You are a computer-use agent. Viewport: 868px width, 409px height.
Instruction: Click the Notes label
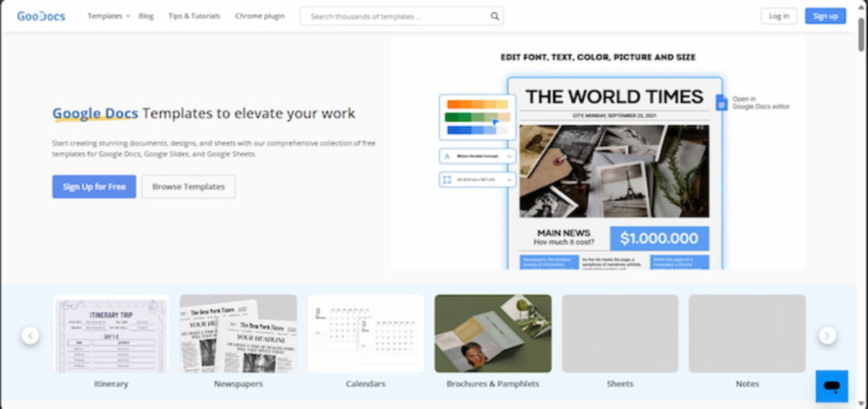747,383
